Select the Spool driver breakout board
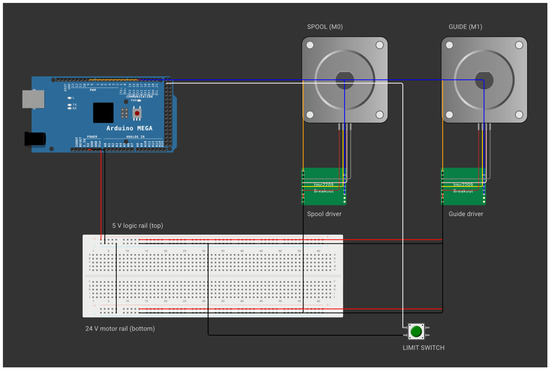Image resolution: width=550 pixels, height=370 pixels. click(x=324, y=186)
